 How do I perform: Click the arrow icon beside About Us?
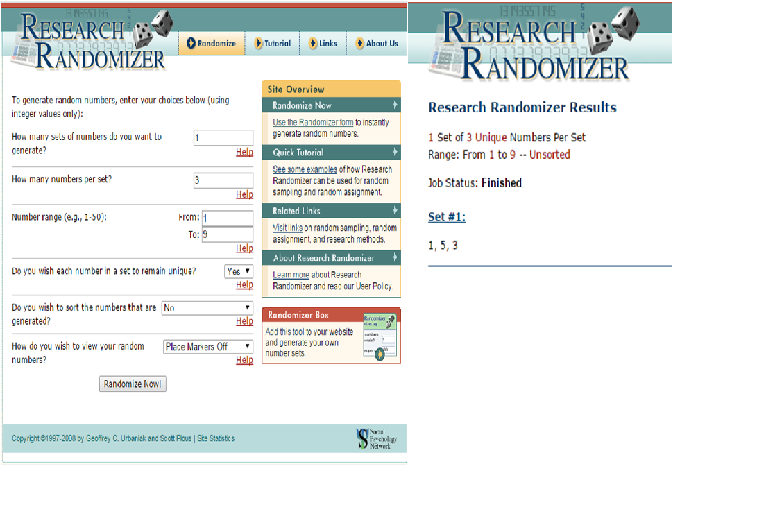point(359,44)
